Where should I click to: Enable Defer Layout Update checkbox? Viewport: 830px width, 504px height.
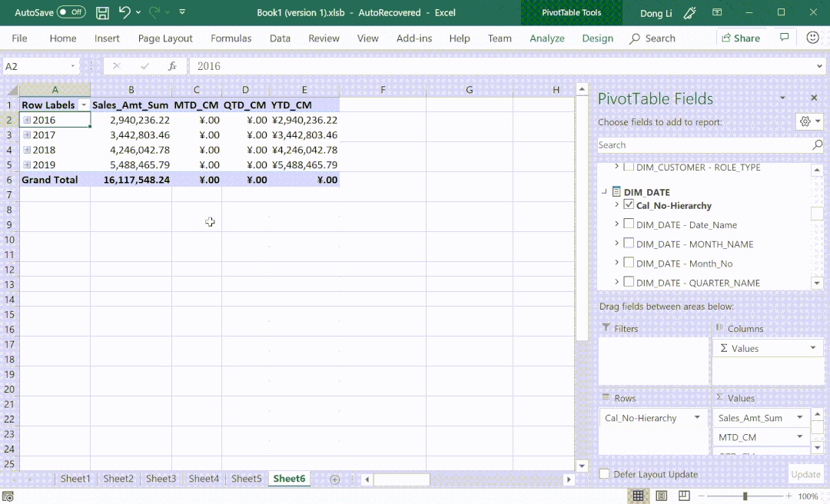(x=604, y=474)
